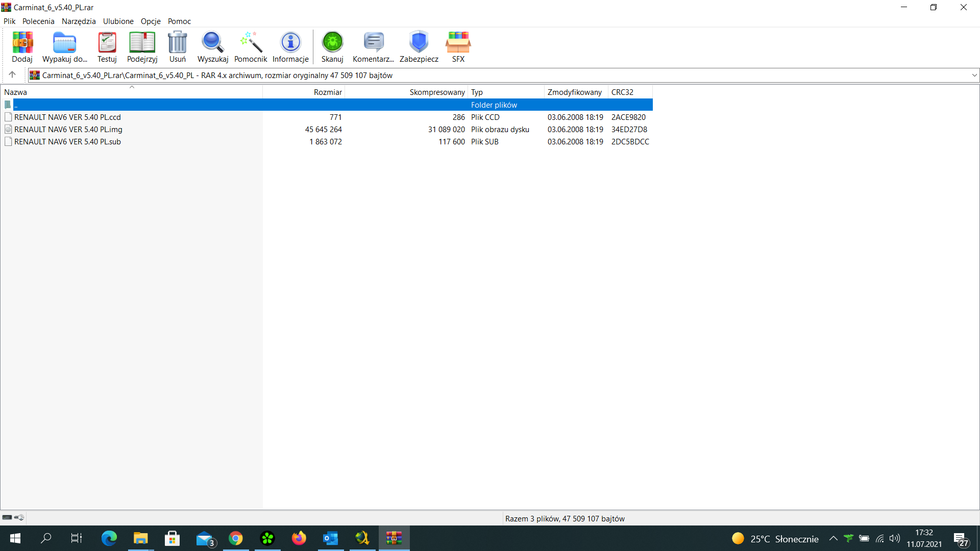Open the Komentarz... comment tool
980x551 pixels.
click(374, 47)
